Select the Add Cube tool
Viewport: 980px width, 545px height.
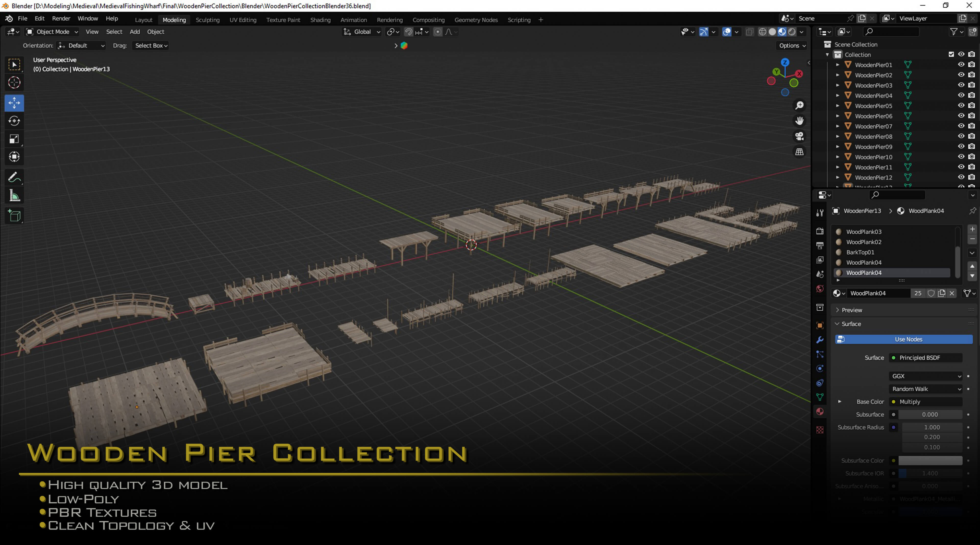15,216
